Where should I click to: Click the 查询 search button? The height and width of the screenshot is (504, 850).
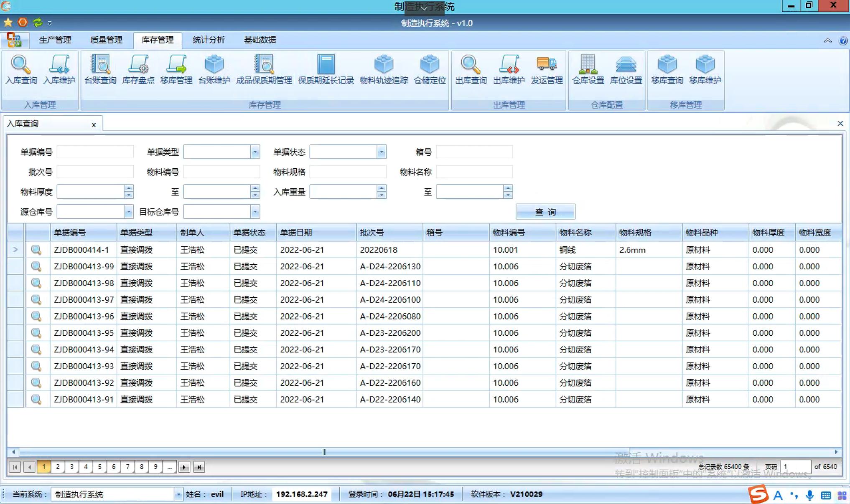coord(545,212)
